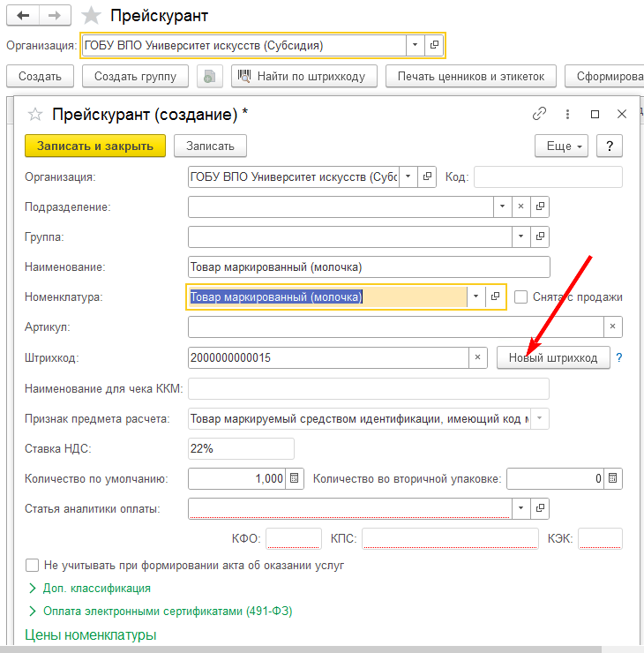Open the form's vertical dots menu
This screenshot has width=644, height=653.
566,114
